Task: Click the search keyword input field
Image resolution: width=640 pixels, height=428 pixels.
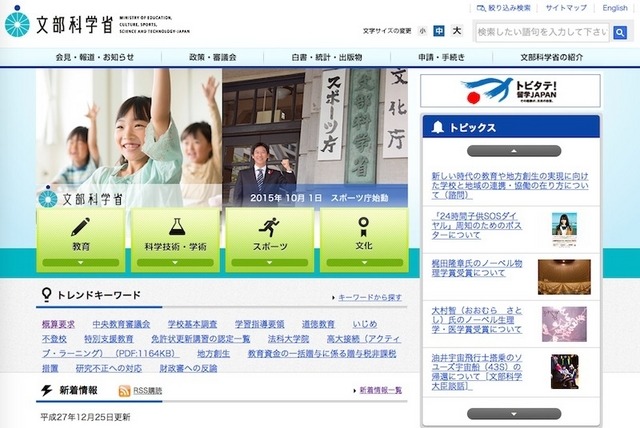Action: (542, 32)
